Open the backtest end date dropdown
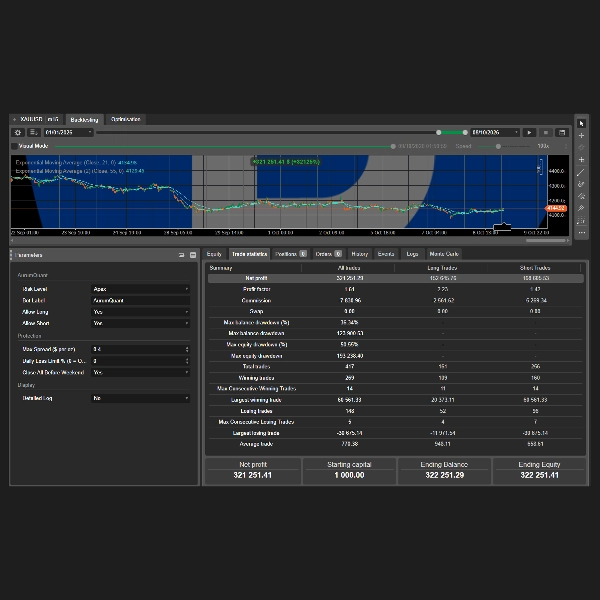The height and width of the screenshot is (600, 600). click(495, 132)
